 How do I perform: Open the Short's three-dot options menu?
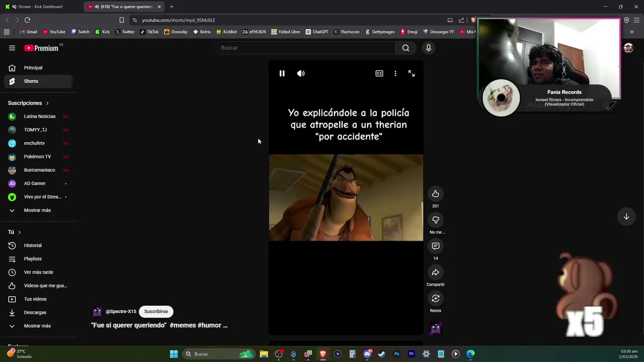click(395, 73)
